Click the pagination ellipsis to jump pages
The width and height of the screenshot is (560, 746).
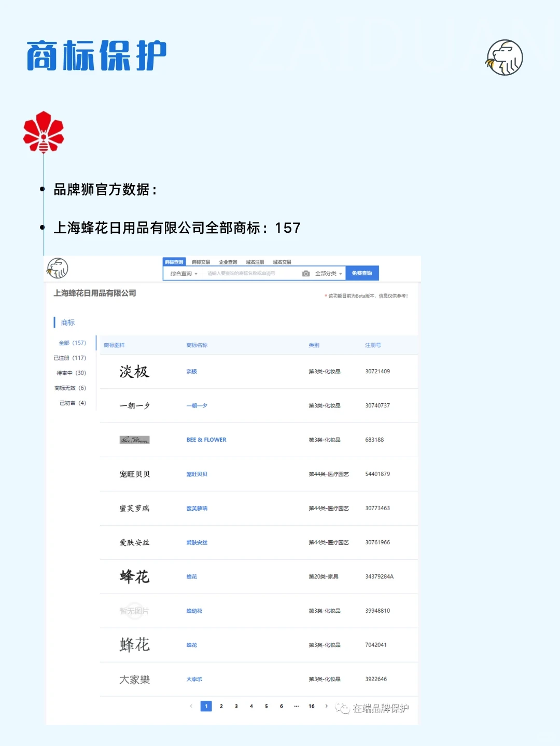click(296, 706)
